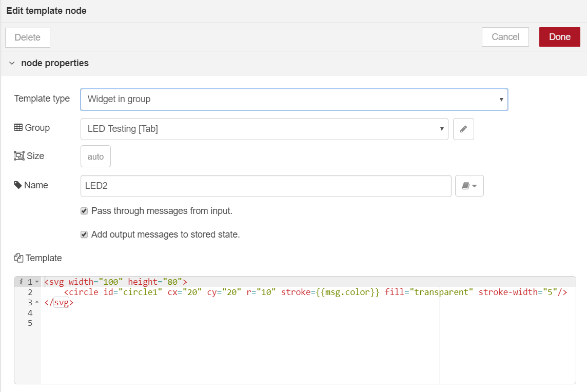The height and width of the screenshot is (392, 587).
Task: Toggle Pass through messages from input checkbox
Action: point(84,211)
